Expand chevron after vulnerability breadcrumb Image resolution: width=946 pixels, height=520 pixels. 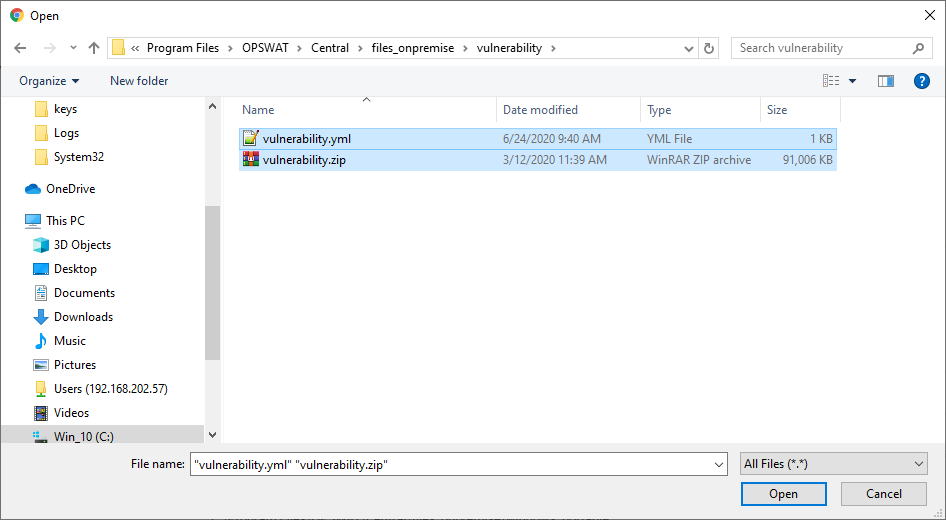tap(553, 48)
